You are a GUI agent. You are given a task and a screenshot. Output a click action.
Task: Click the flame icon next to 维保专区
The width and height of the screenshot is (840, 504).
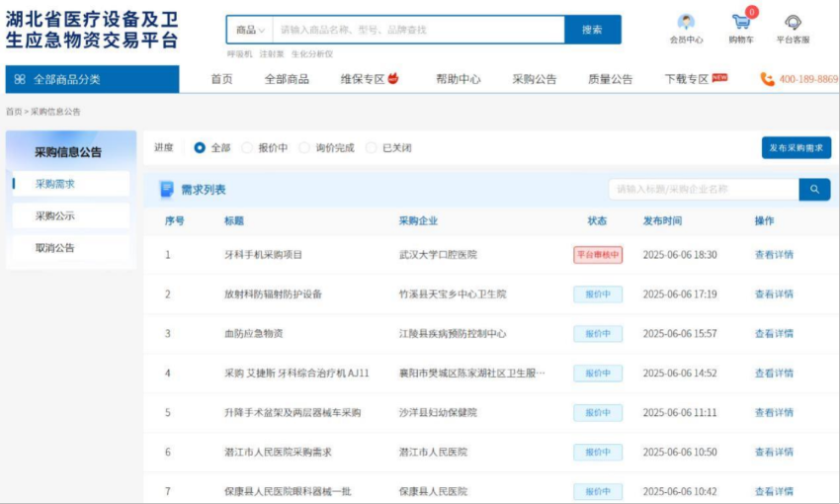coord(393,78)
